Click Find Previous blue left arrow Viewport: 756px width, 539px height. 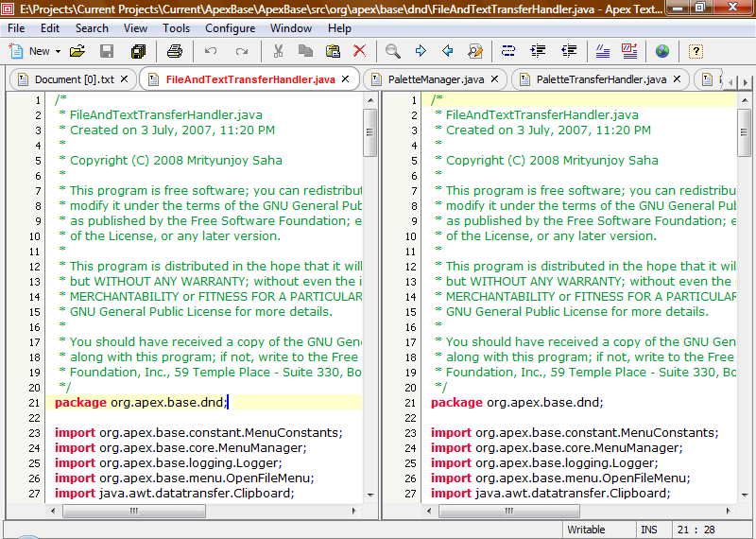[x=447, y=51]
